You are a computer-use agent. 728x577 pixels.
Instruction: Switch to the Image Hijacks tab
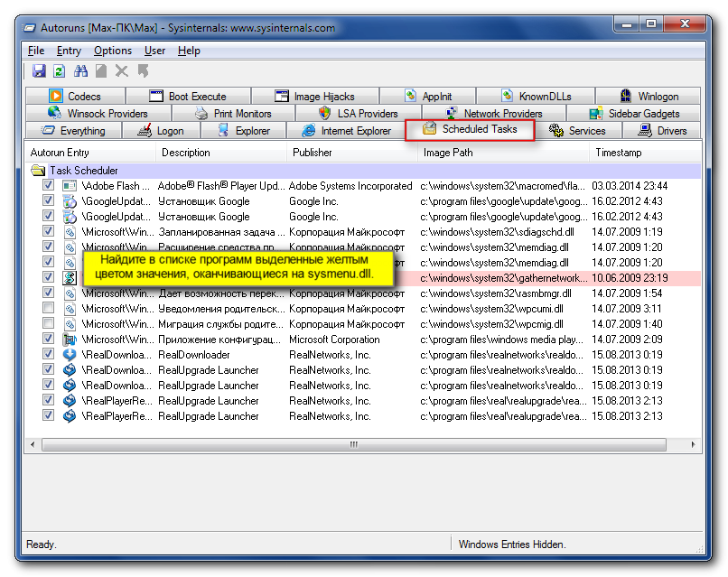pos(315,96)
